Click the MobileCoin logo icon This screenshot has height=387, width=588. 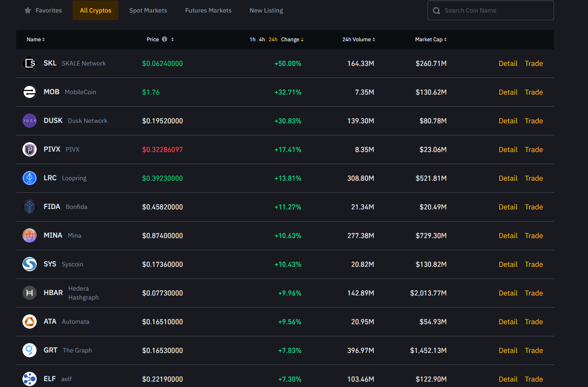tap(30, 92)
